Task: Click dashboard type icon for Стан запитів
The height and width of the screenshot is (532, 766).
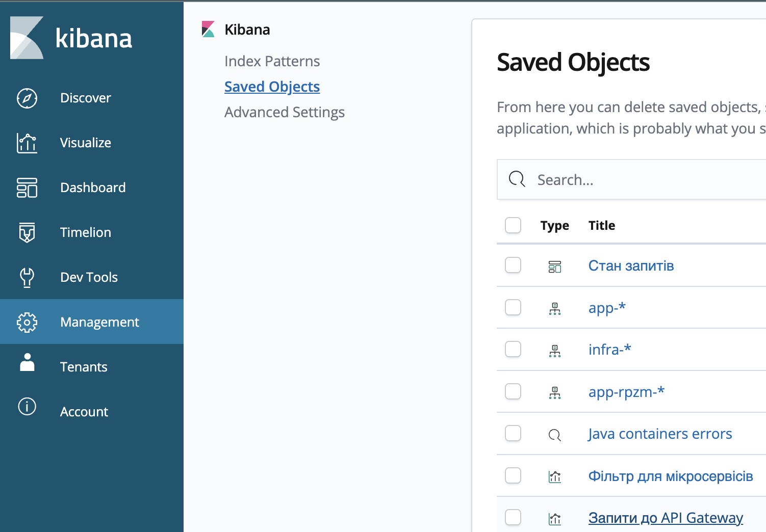Action: coord(555,267)
